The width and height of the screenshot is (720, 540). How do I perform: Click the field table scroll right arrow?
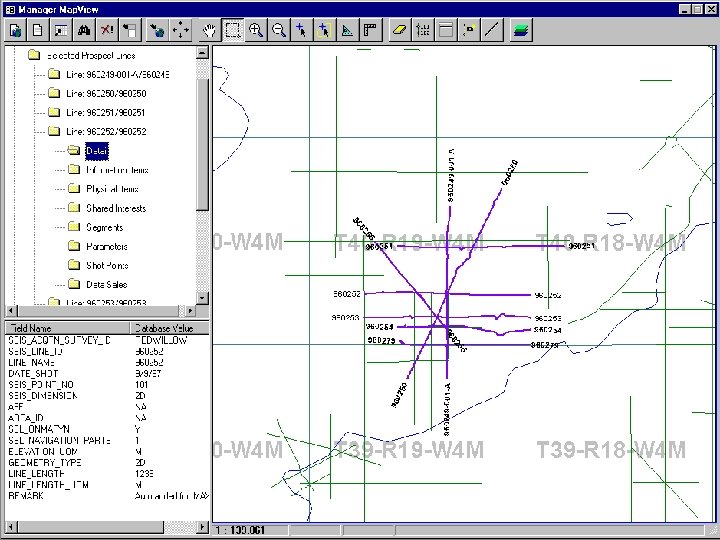coord(202,527)
